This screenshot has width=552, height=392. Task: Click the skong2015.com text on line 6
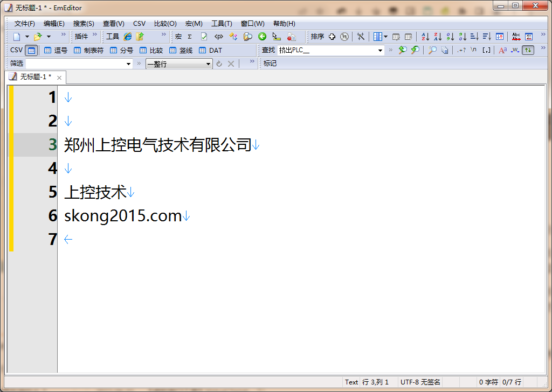click(123, 215)
